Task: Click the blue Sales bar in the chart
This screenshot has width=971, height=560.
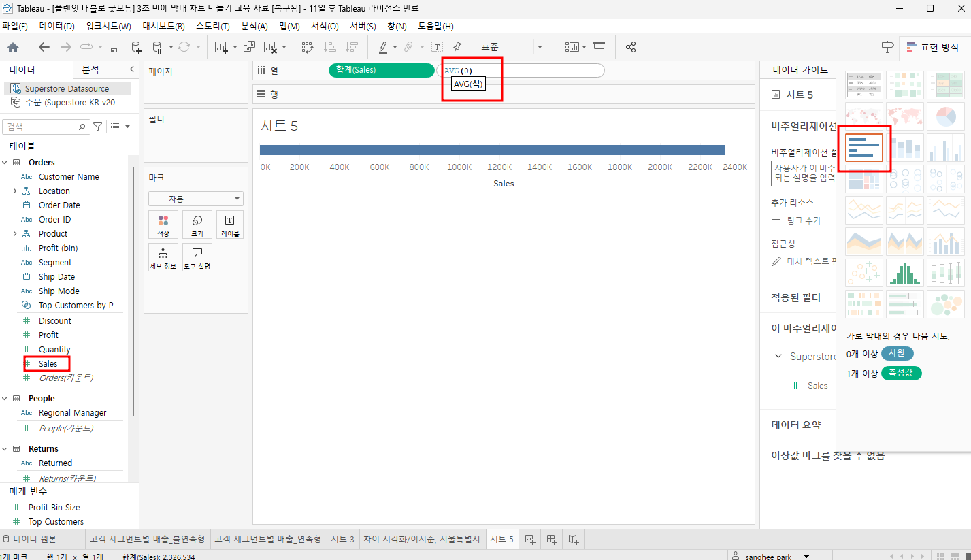Action: (x=492, y=150)
